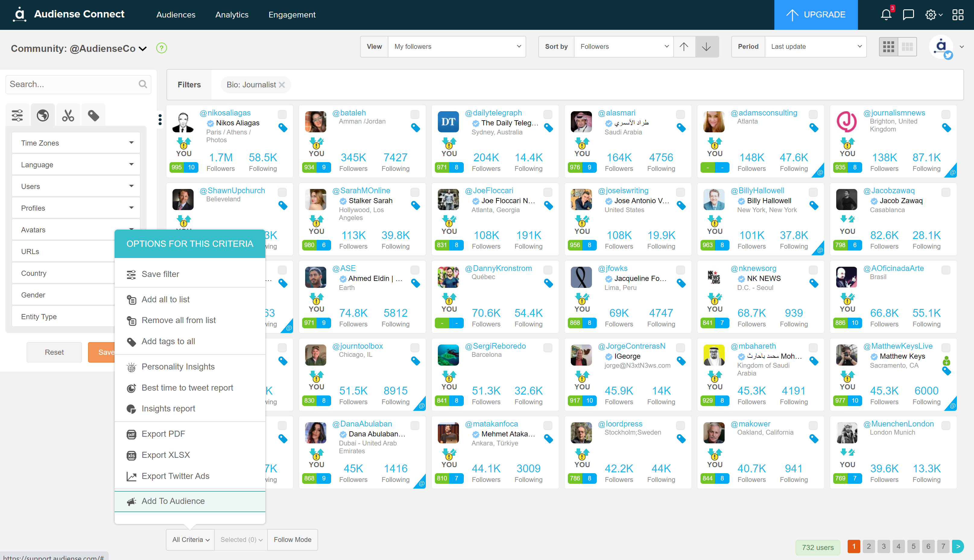Image resolution: width=974 pixels, height=560 pixels.
Task: Click the Follow Mode button
Action: pos(293,540)
